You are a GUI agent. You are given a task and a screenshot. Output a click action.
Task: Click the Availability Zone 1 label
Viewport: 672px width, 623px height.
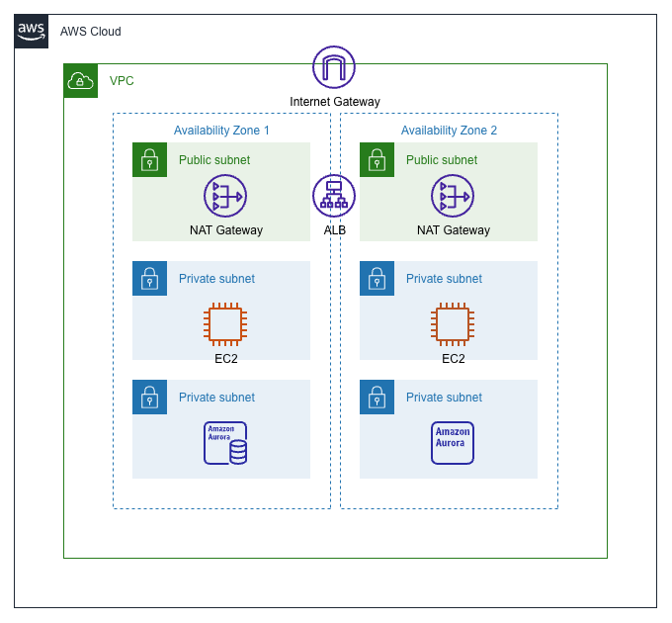pyautogui.click(x=221, y=131)
